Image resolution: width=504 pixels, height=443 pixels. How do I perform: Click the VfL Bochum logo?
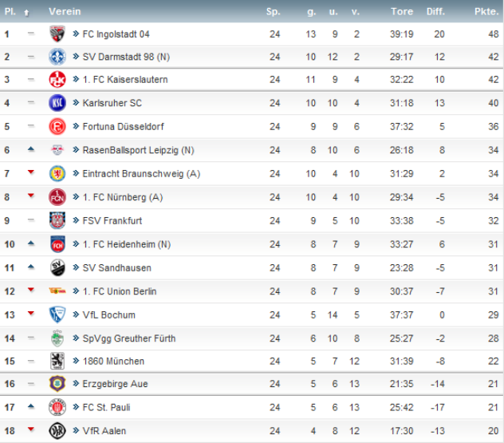point(57,314)
